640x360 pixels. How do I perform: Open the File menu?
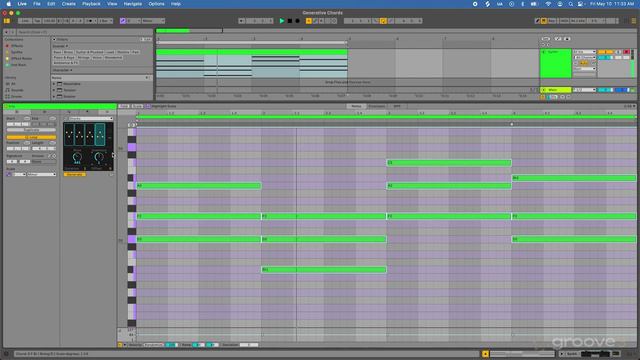(x=37, y=4)
